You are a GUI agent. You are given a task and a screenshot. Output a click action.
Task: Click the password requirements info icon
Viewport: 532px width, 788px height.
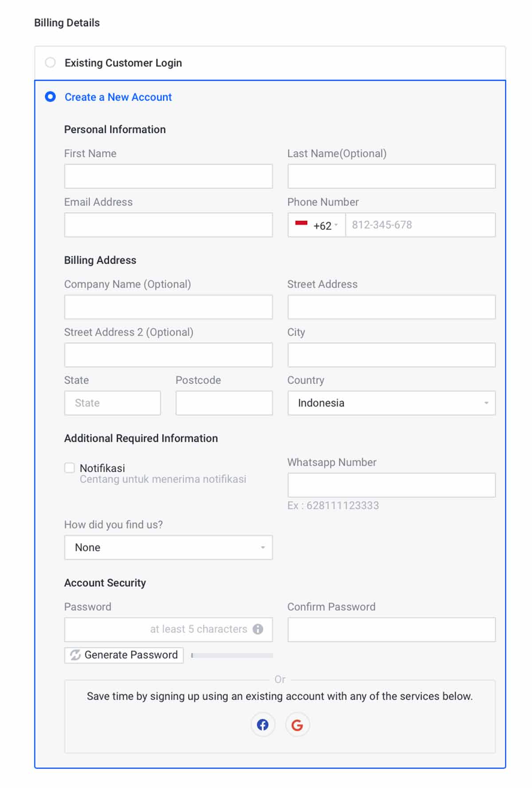pos(258,629)
